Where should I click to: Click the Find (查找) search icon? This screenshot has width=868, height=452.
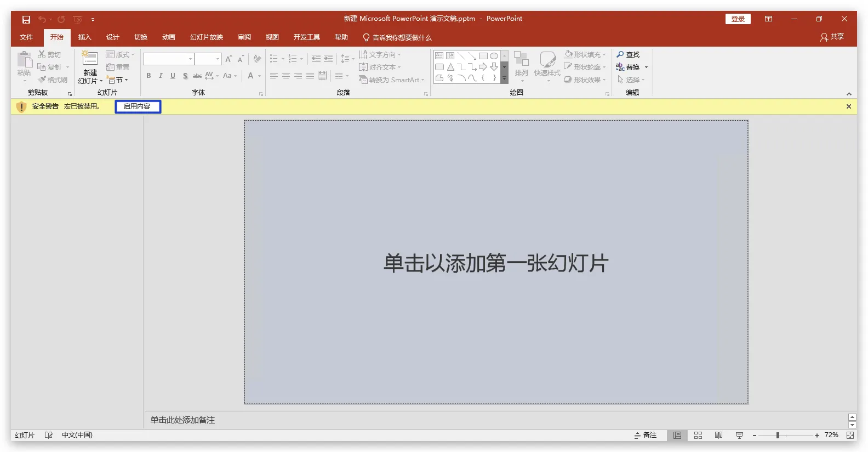pyautogui.click(x=620, y=54)
